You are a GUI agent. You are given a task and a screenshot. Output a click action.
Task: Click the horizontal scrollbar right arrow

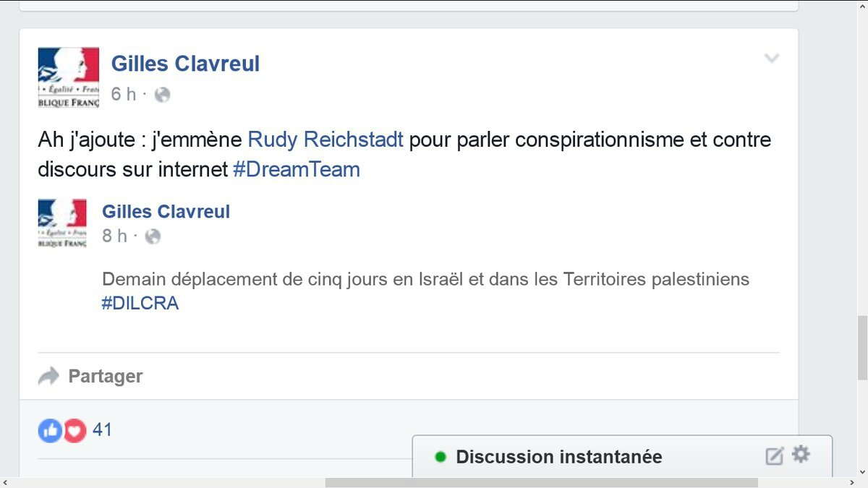(x=851, y=483)
